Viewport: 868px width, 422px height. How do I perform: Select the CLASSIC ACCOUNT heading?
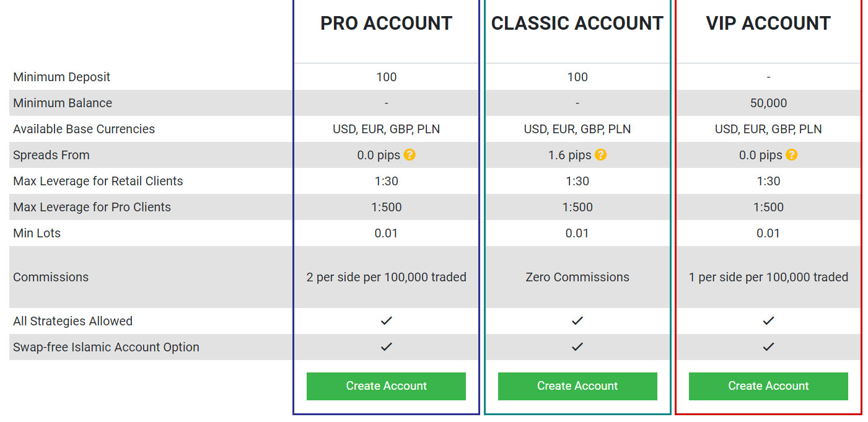coord(577,24)
